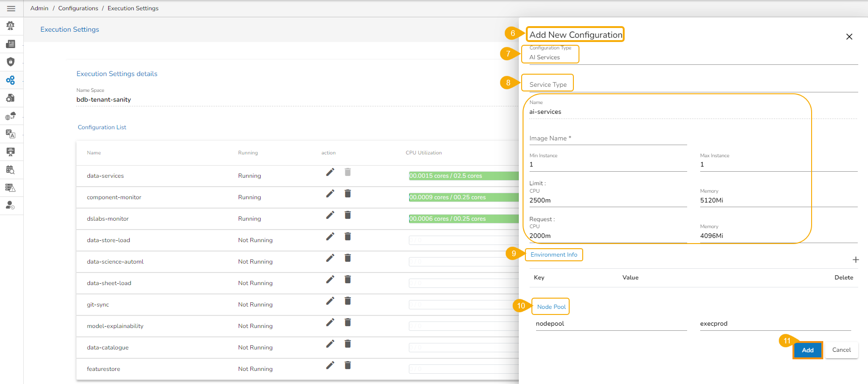Screen dimensions: 868x384
Task: Open the hamburger menu
Action: point(11,8)
